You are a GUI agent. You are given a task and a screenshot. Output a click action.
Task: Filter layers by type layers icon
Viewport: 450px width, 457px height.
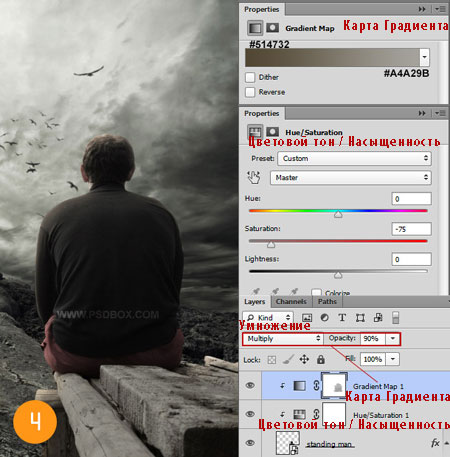tap(342, 318)
